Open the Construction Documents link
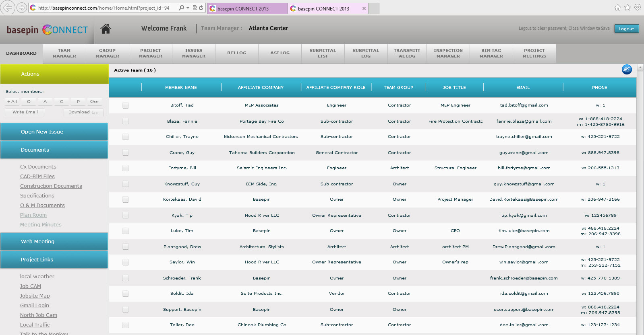644x335 pixels. (x=51, y=186)
